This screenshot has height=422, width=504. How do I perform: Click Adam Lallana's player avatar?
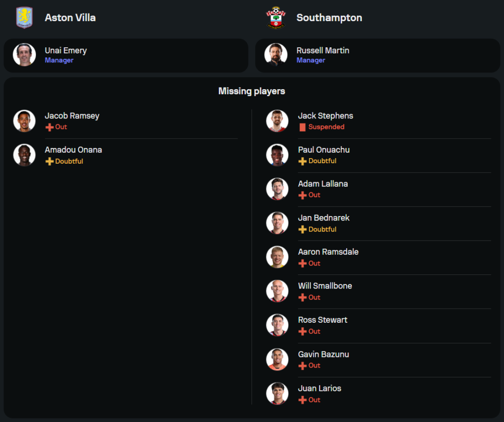[x=277, y=189]
